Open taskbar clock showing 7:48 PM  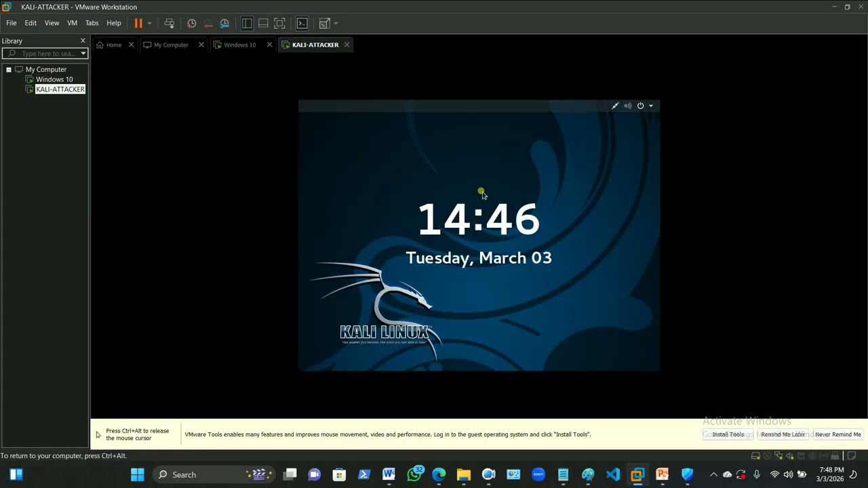831,474
